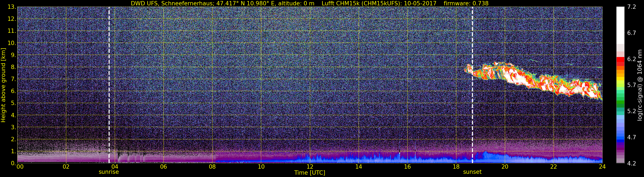Click the height axis tick label '6.'
The image size is (644, 177).
13,91
